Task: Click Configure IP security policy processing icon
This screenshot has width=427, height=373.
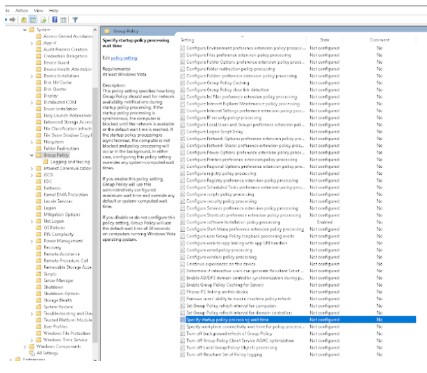Action: (182, 118)
